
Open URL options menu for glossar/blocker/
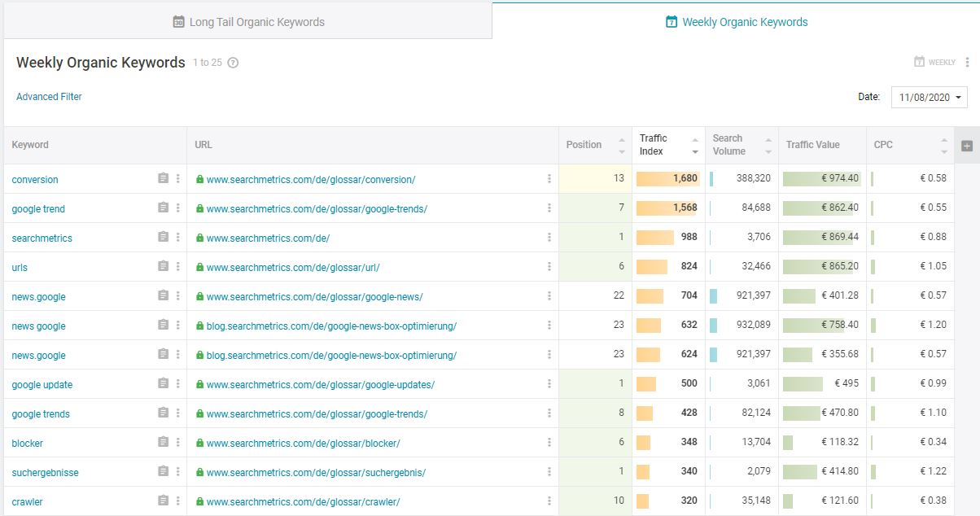[549, 443]
